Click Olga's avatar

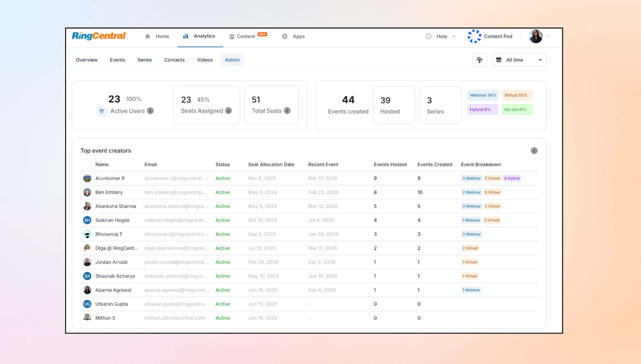pos(87,248)
